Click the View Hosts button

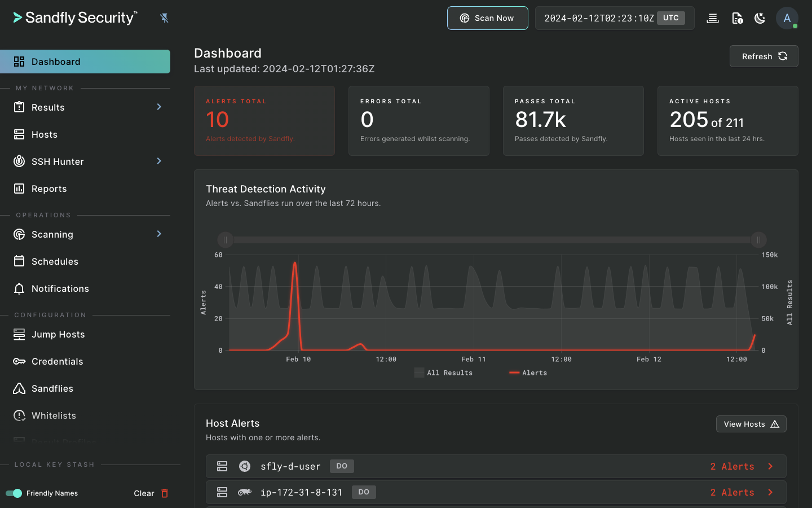pyautogui.click(x=751, y=424)
